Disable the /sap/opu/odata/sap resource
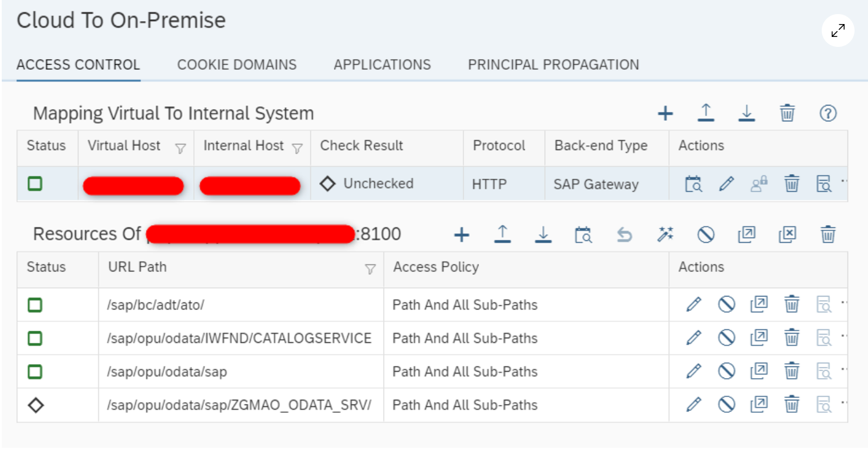 pos(726,371)
